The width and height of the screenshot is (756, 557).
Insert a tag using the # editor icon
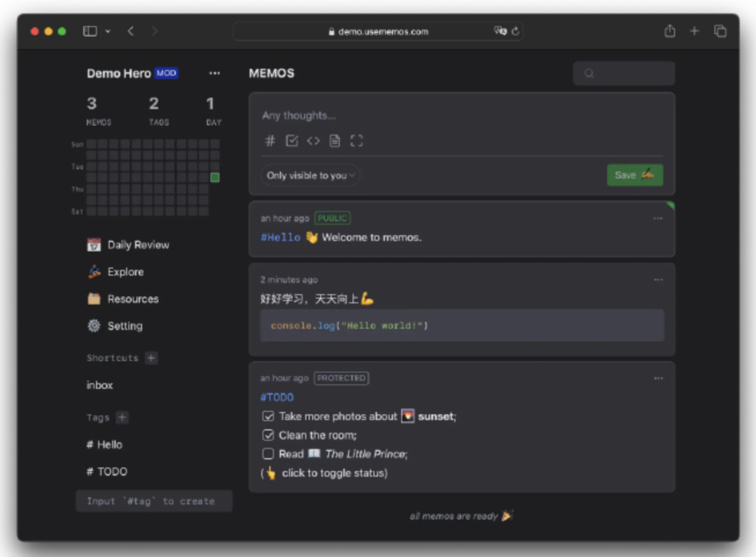(270, 141)
